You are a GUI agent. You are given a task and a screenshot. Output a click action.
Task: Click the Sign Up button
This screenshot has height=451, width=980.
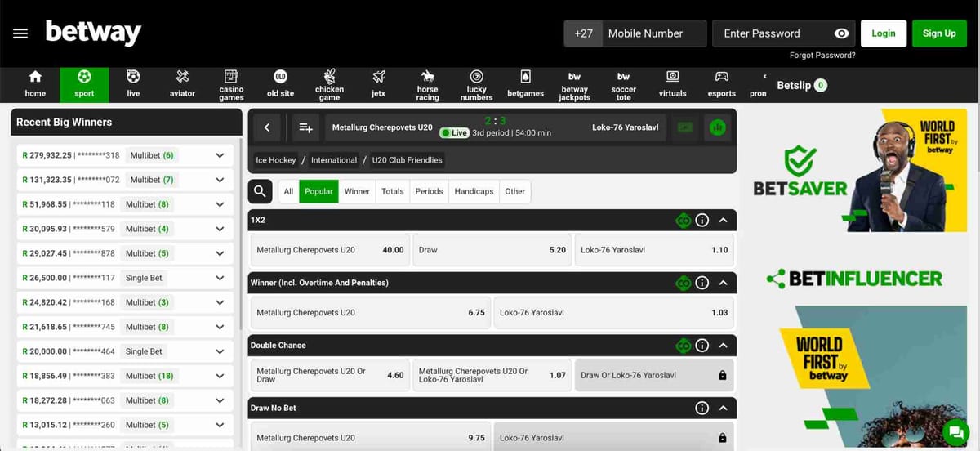point(939,33)
